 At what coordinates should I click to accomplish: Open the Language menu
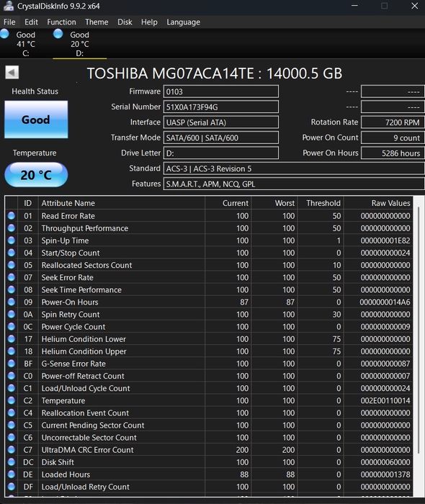(183, 22)
